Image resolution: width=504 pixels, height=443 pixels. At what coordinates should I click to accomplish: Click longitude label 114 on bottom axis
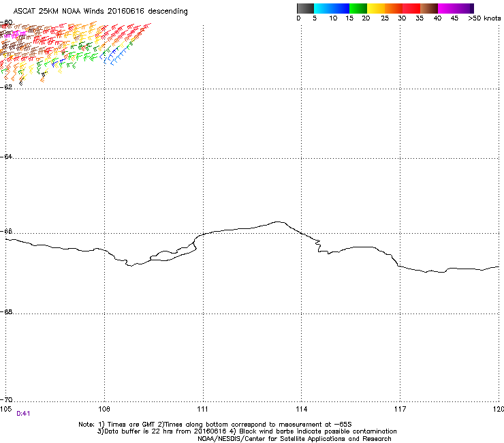coord(302,409)
